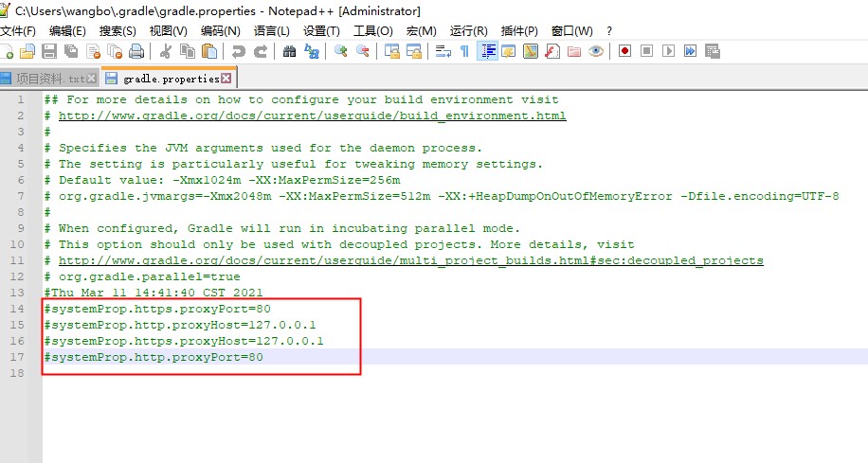This screenshot has height=463, width=868.
Task: Toggle synchronized horizontal scrolling
Action: pyautogui.click(x=413, y=51)
